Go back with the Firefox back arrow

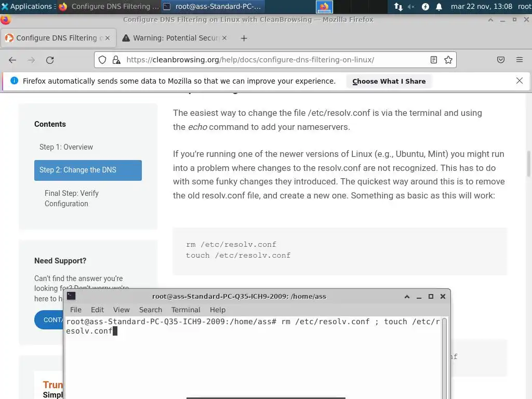(x=12, y=60)
